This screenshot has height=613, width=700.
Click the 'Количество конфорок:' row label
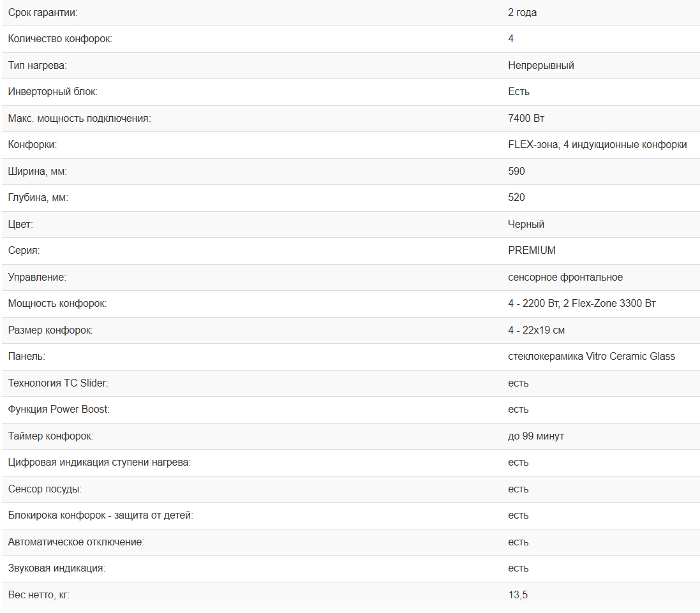[60, 39]
